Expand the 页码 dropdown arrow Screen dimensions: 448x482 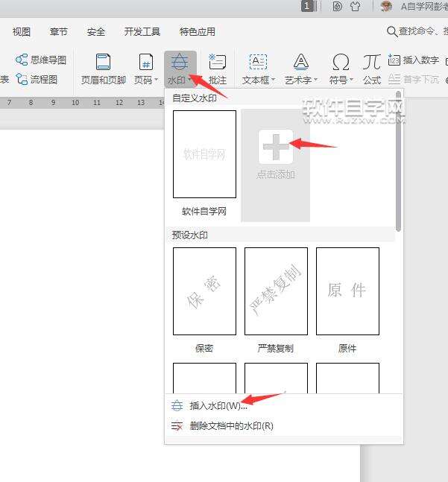(157, 80)
